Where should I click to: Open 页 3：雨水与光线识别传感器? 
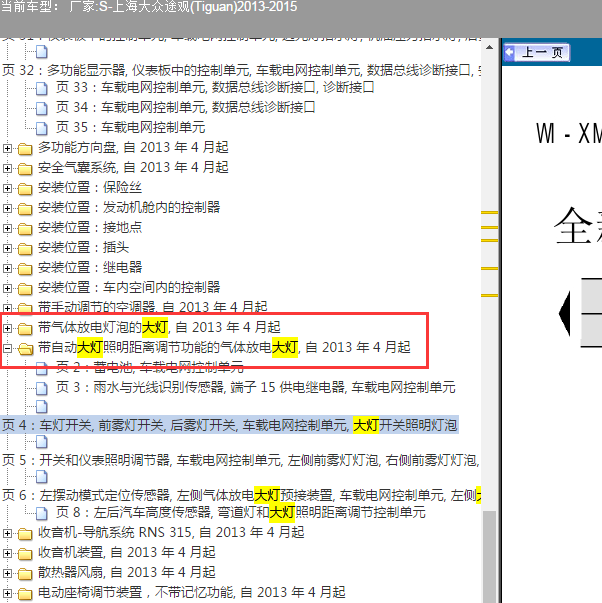click(x=255, y=387)
